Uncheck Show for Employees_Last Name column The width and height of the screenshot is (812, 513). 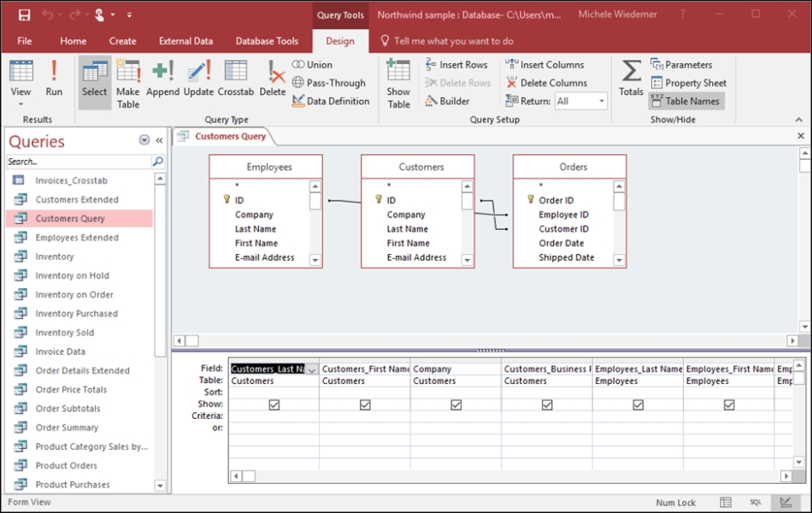click(638, 404)
